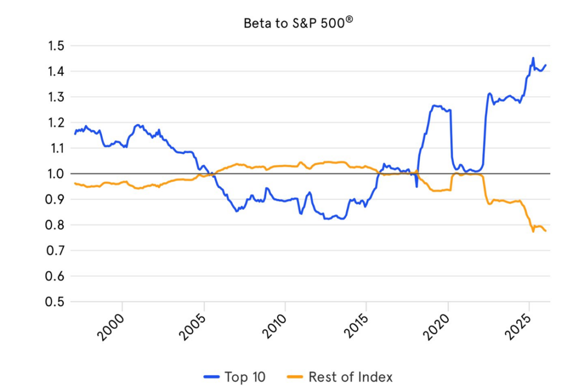Select the 2025 x-axis label
Screen dimensions: 573x392
521,327
